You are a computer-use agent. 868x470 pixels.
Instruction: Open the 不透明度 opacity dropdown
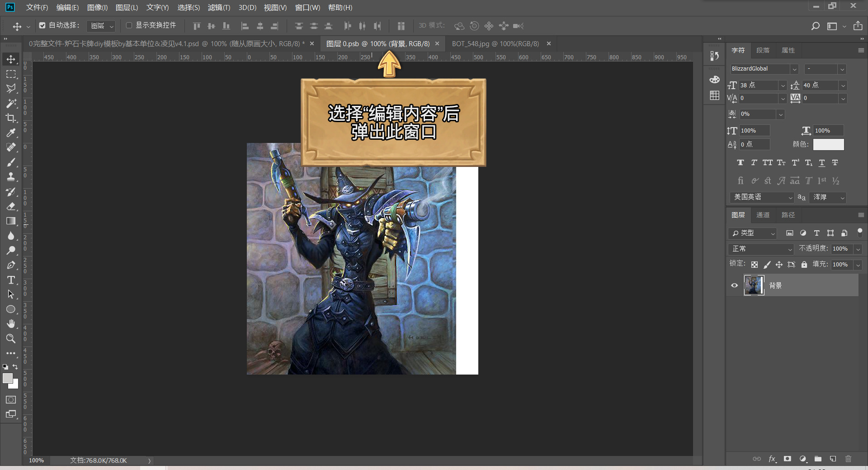[858, 249]
